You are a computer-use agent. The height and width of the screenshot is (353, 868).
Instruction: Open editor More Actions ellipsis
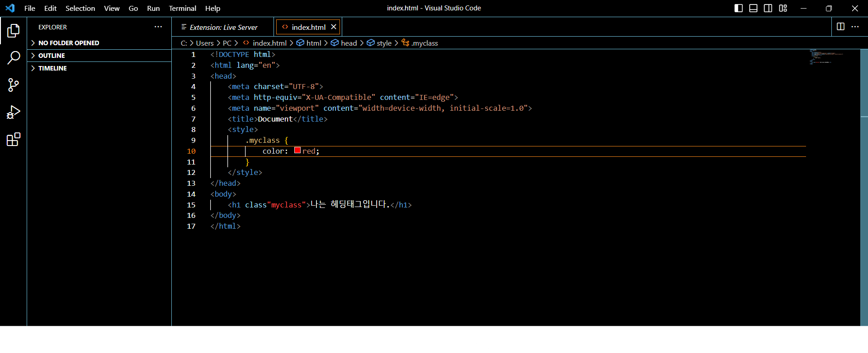pyautogui.click(x=855, y=27)
